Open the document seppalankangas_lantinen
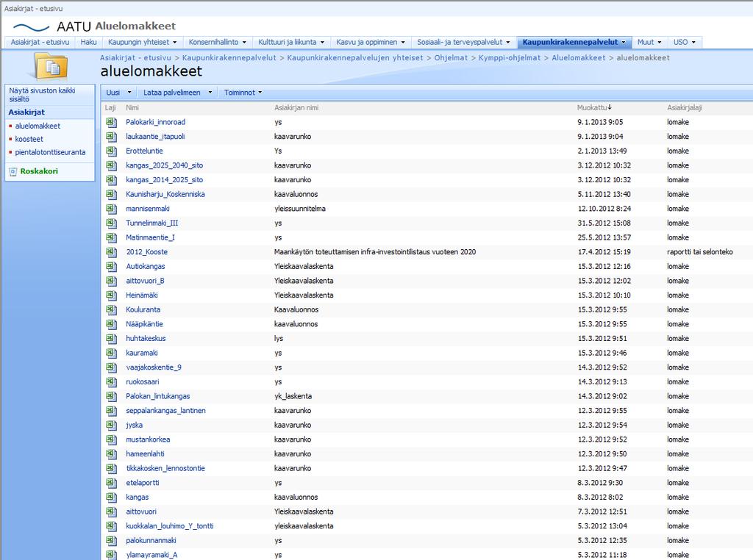 (165, 411)
